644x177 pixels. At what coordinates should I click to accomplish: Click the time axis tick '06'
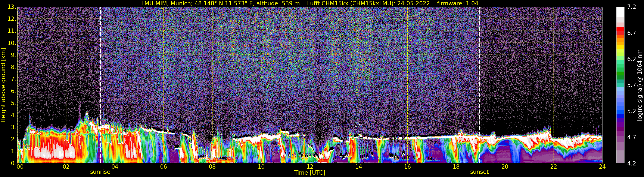coord(164,167)
